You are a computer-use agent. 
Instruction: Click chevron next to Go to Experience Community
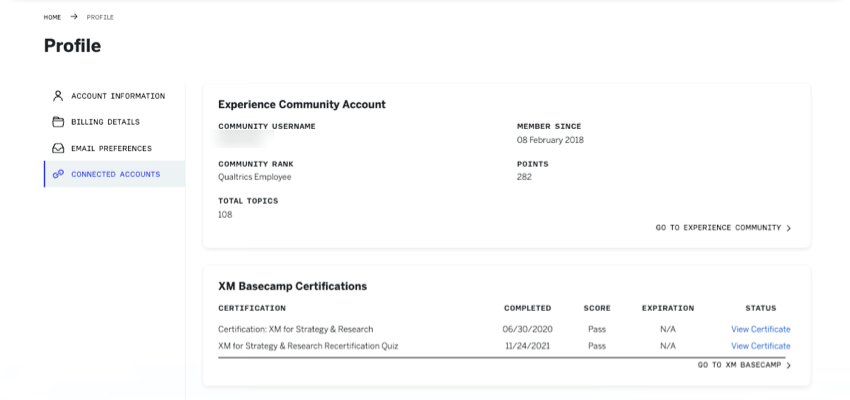click(x=789, y=228)
